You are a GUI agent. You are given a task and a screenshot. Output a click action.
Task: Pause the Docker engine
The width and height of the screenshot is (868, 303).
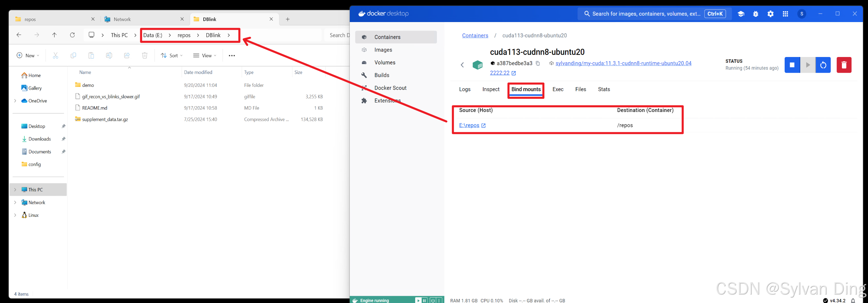click(x=424, y=301)
